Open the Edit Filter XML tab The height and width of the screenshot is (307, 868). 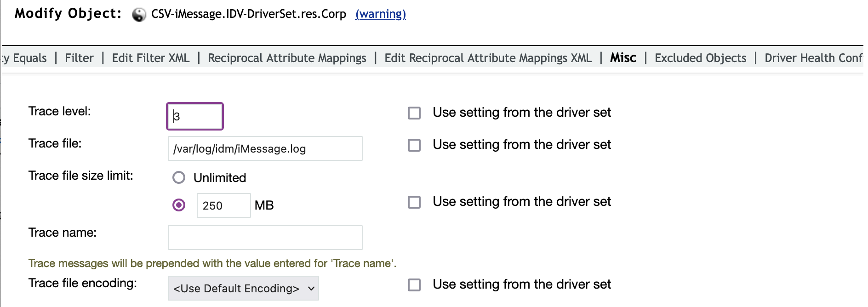point(150,58)
